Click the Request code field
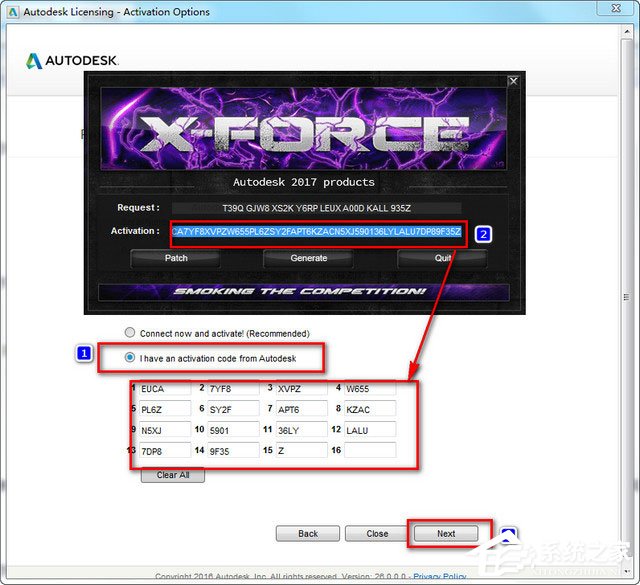 tap(316, 208)
